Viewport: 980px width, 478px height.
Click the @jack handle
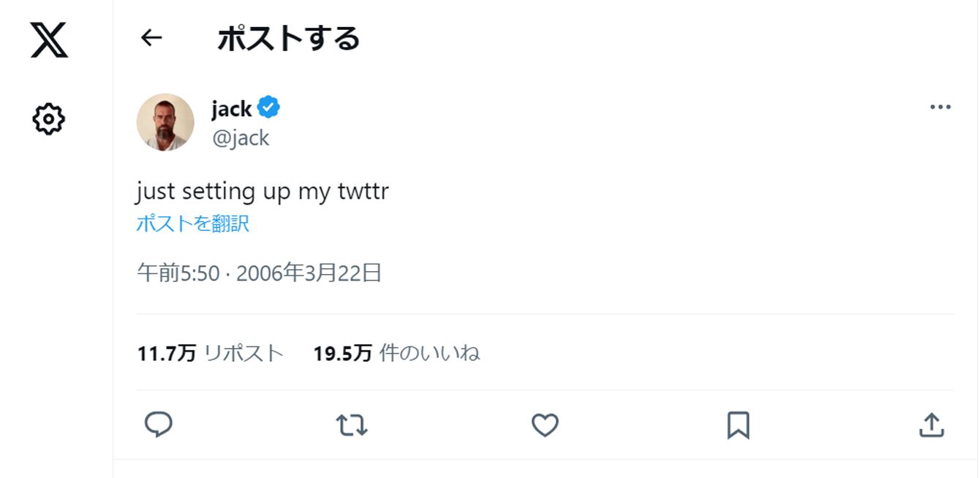tap(241, 138)
